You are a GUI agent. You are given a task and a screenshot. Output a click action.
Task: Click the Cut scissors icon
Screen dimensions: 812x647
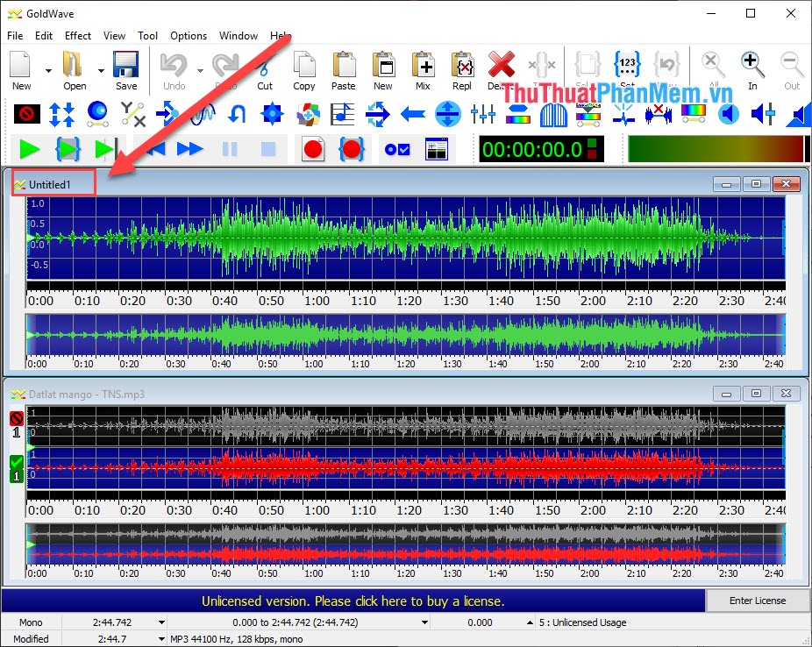point(265,66)
